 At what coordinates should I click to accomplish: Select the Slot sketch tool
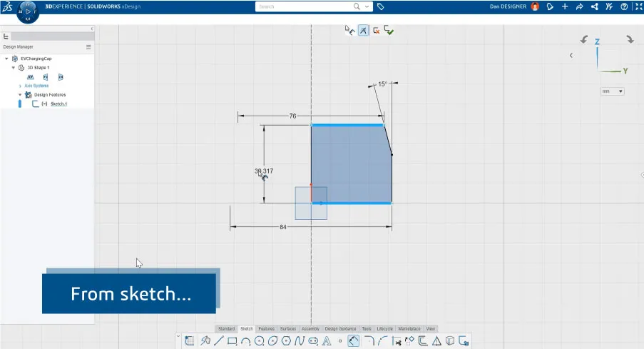pos(313,340)
